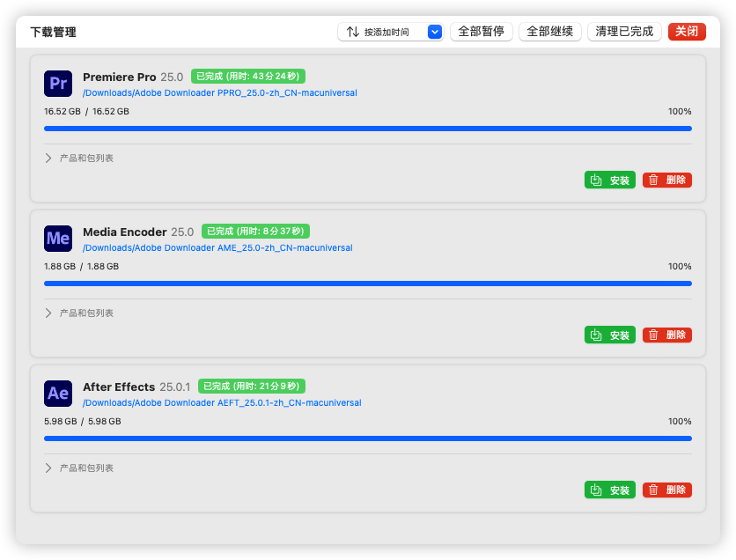Screen dimensions: 736x560
Task: Delete the After Effects download
Action: 666,490
